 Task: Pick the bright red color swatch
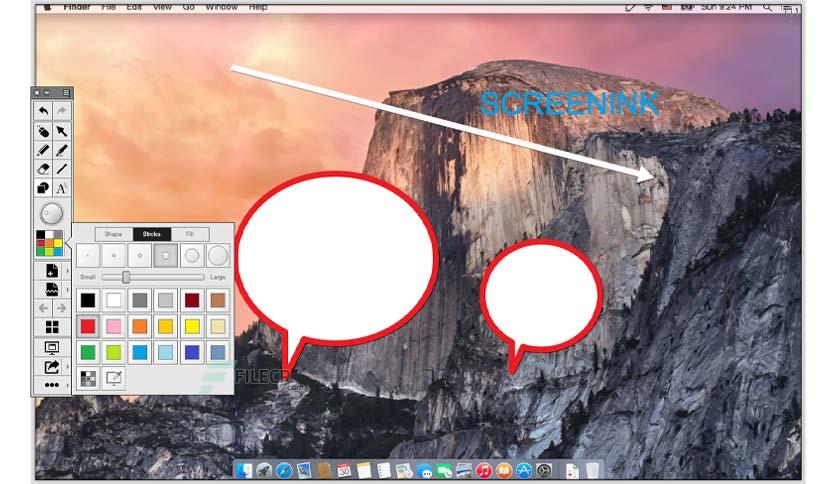[88, 326]
